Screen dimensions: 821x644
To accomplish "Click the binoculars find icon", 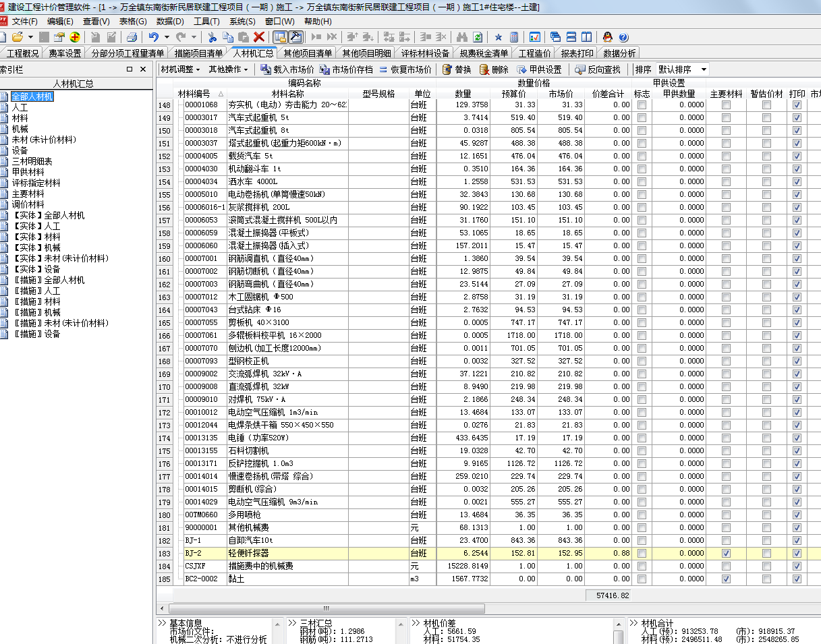I will 462,37.
